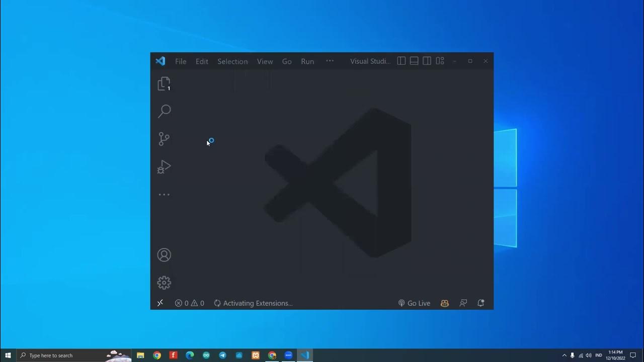This screenshot has height=362, width=644.
Task: Open the notifications bell
Action: 480,303
